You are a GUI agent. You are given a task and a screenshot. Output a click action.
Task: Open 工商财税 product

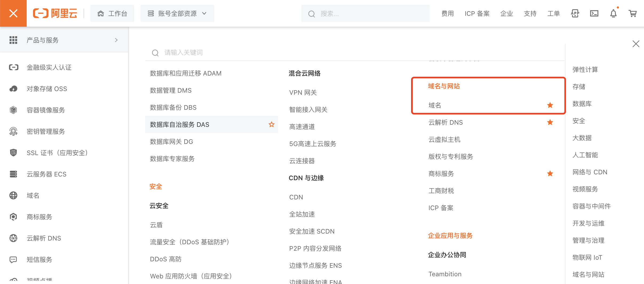[x=441, y=191]
